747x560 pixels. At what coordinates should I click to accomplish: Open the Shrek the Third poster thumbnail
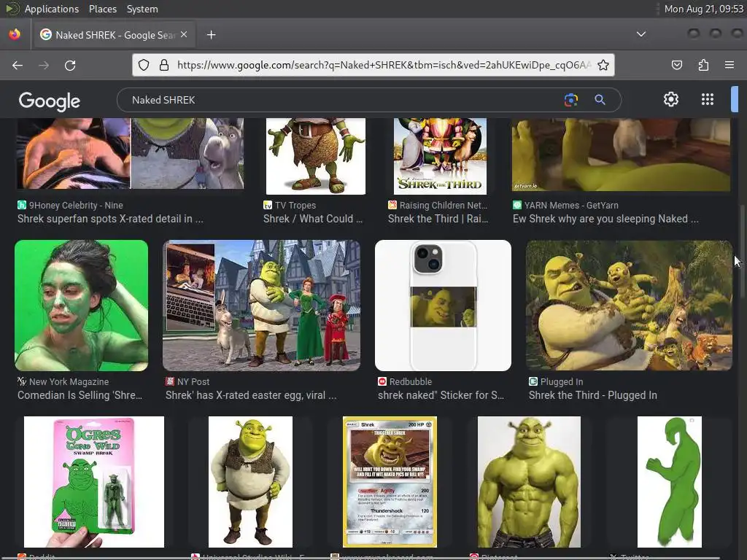coord(440,156)
